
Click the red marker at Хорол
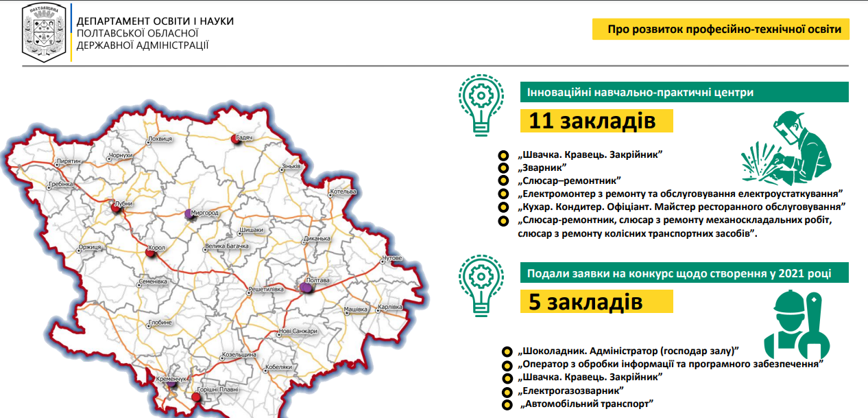[x=151, y=254]
